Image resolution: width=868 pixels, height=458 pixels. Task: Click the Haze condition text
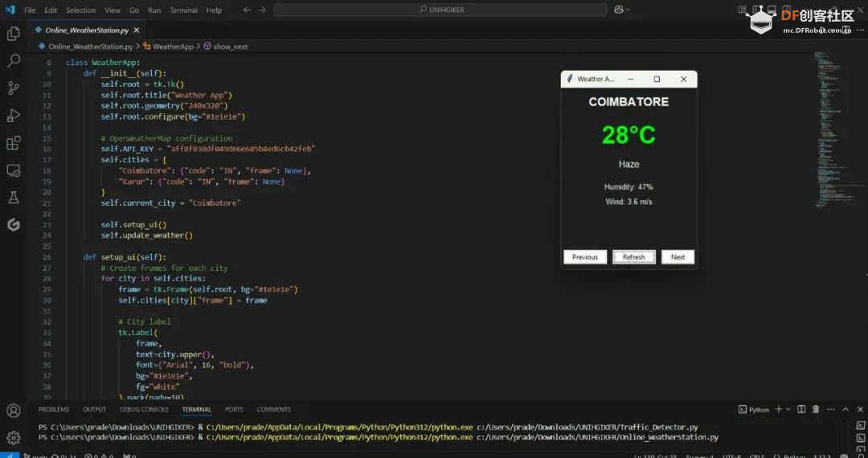628,164
